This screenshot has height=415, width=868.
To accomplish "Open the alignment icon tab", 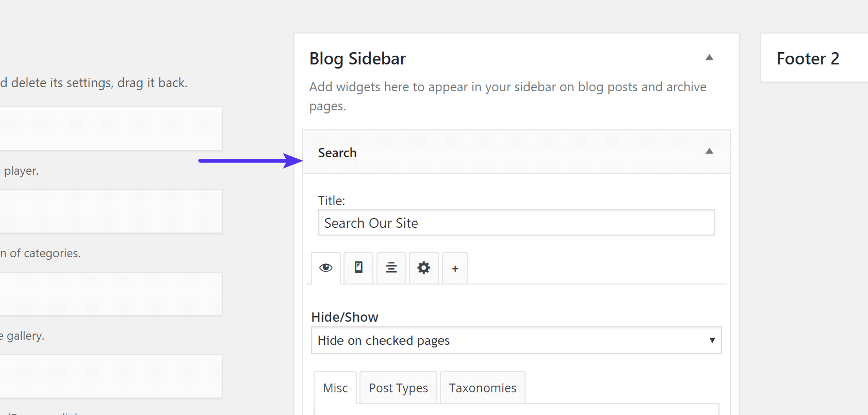I will pos(391,268).
